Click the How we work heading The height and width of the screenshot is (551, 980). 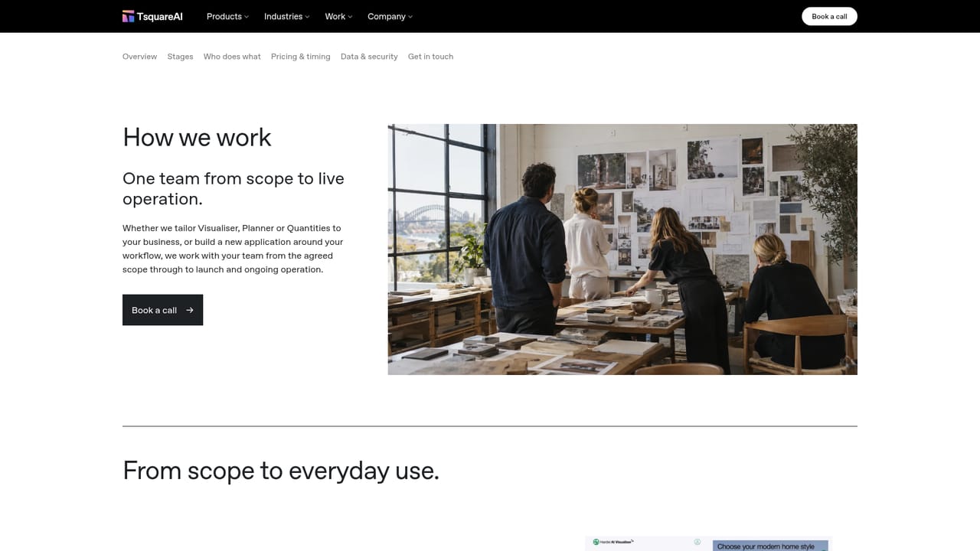tap(197, 137)
